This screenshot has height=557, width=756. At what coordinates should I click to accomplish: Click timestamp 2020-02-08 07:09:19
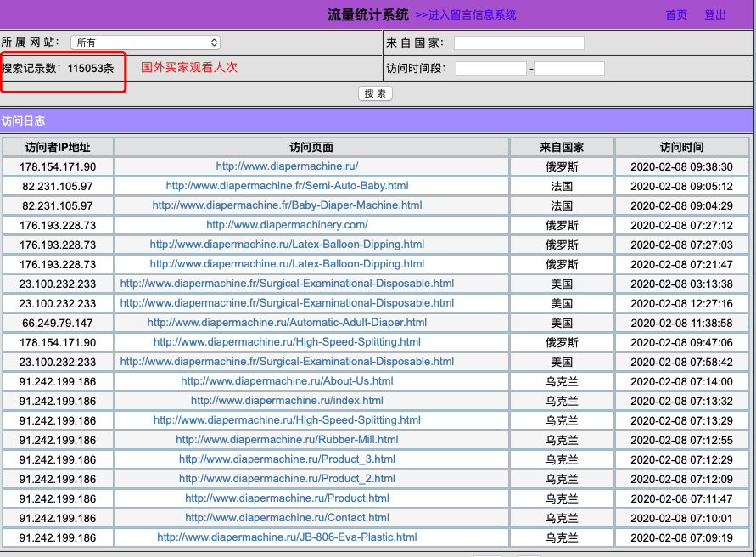point(681,537)
